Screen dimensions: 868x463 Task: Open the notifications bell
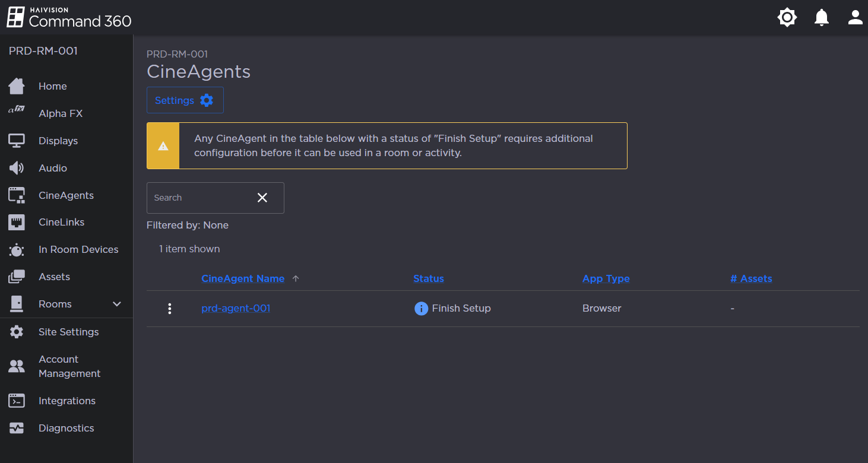click(821, 17)
